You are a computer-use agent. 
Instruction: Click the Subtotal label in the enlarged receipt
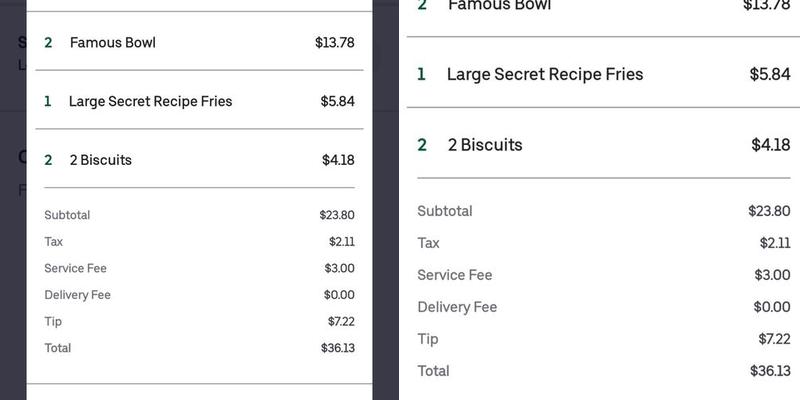pyautogui.click(x=445, y=211)
